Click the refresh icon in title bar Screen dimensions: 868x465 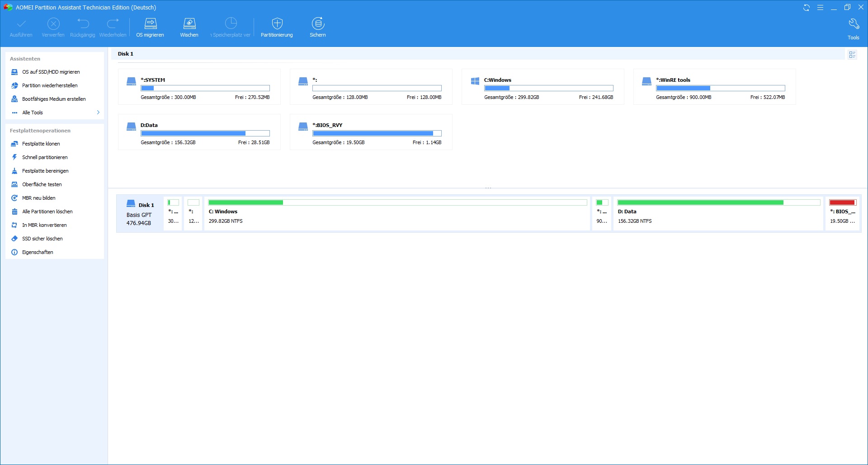pyautogui.click(x=807, y=8)
